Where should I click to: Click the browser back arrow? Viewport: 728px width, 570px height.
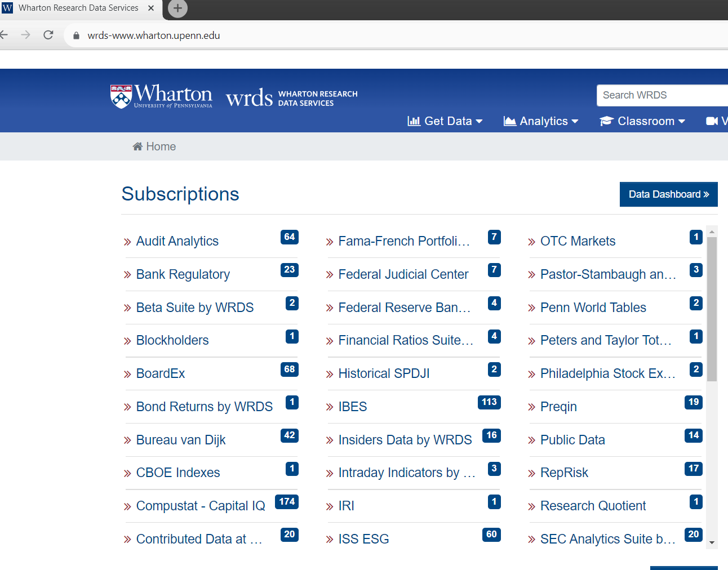coord(5,34)
